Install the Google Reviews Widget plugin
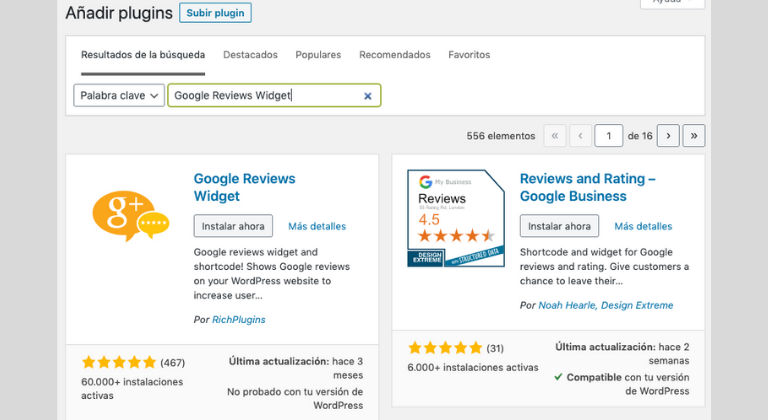The image size is (768, 420). click(233, 226)
